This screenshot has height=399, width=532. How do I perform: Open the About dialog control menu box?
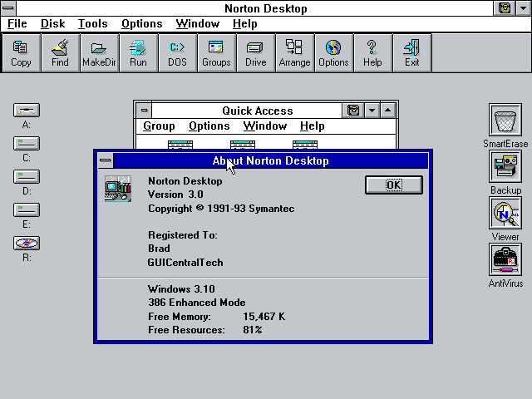[x=106, y=160]
